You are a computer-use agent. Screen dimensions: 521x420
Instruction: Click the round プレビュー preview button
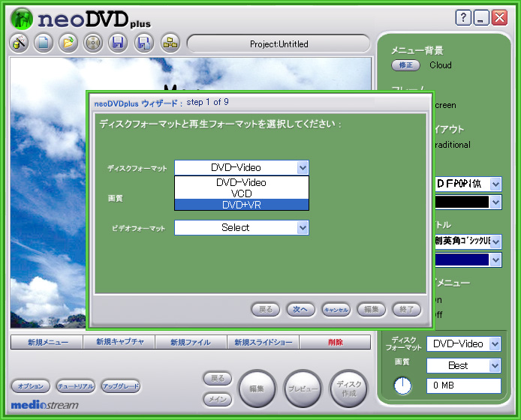click(303, 388)
